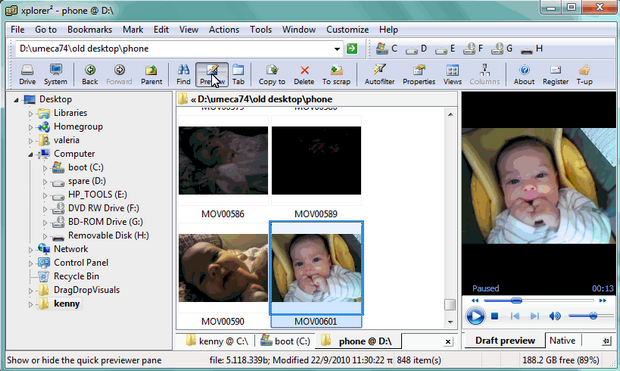Collapse the Desktop tree node

pyautogui.click(x=16, y=100)
